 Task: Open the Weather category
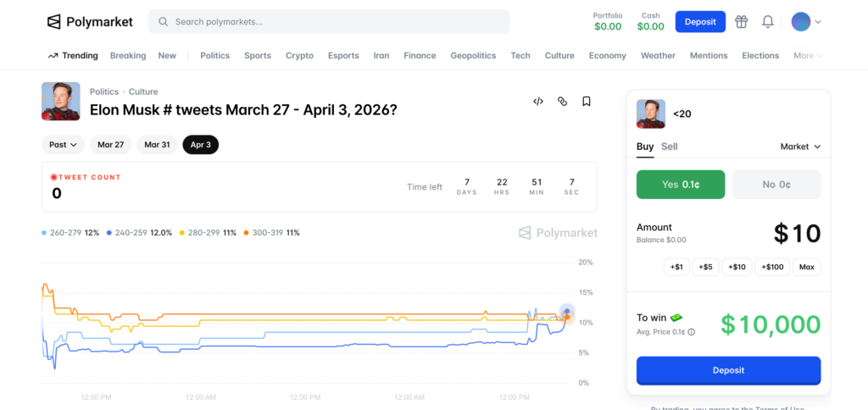pos(658,55)
